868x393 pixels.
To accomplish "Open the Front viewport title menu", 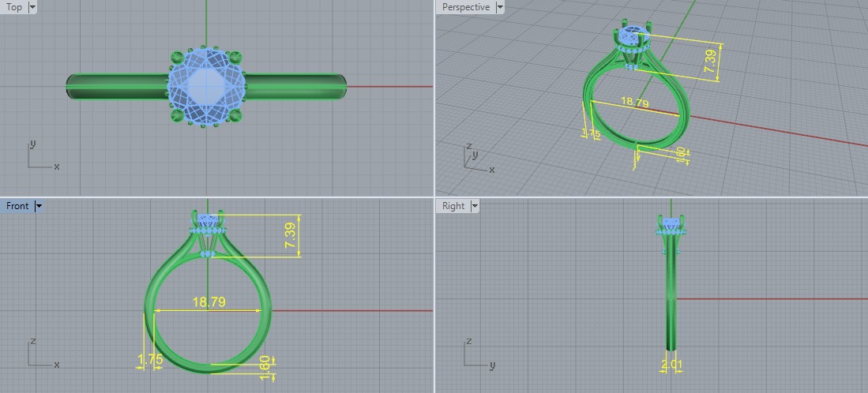I will 17,206.
